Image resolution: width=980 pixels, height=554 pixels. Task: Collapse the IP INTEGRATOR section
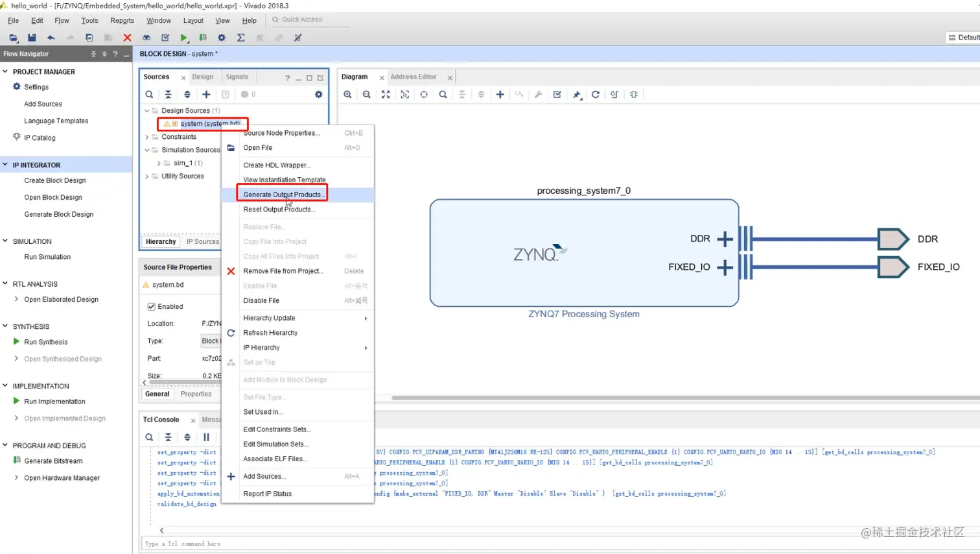pos(5,165)
